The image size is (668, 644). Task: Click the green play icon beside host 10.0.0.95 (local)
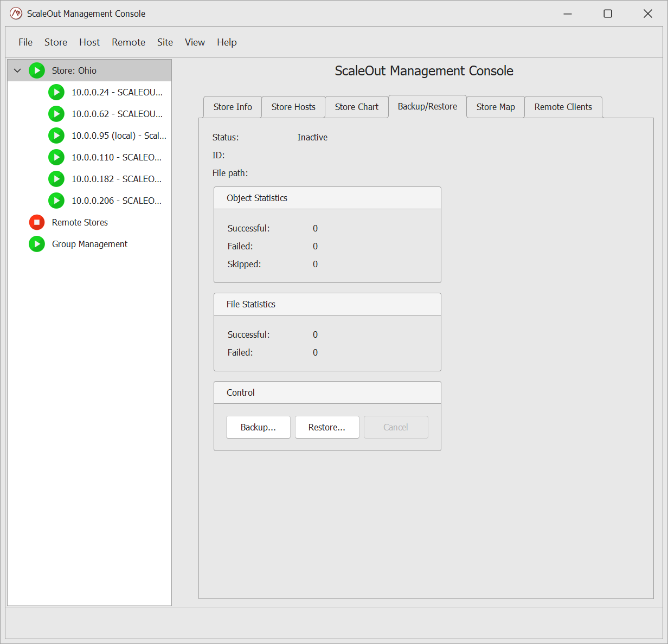click(56, 136)
